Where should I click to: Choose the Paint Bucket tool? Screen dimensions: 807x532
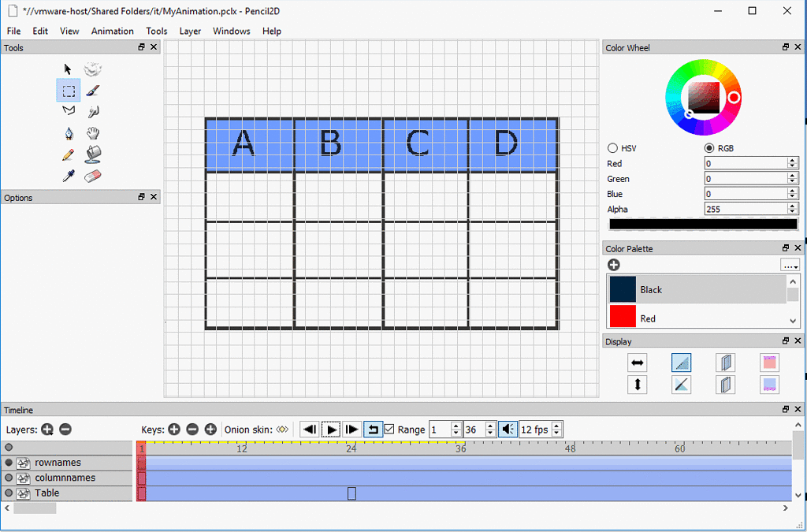pyautogui.click(x=93, y=154)
